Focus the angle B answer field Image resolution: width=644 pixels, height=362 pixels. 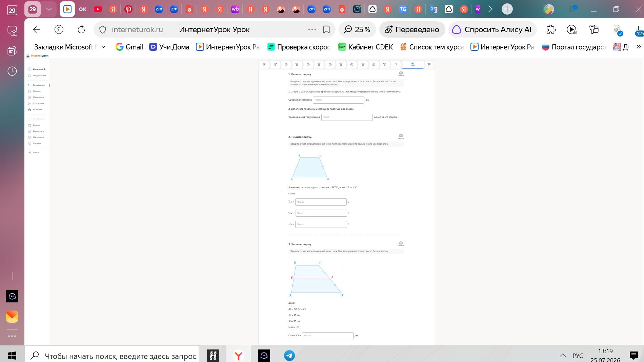[x=321, y=202]
